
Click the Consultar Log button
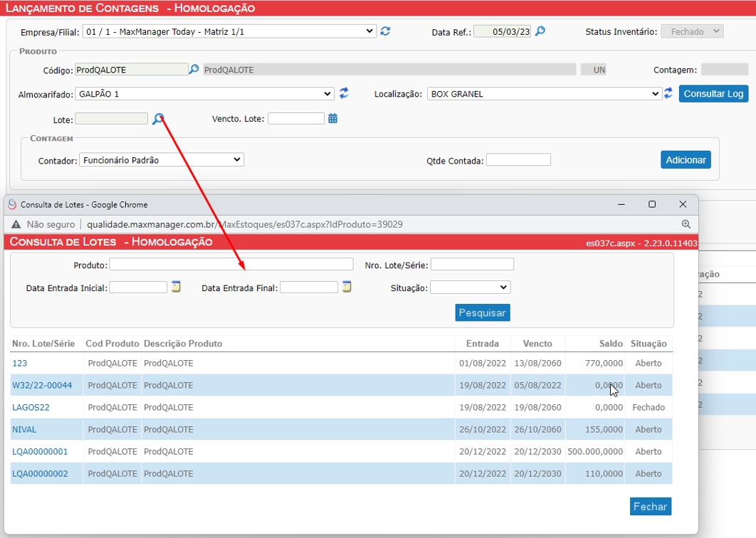(x=713, y=94)
